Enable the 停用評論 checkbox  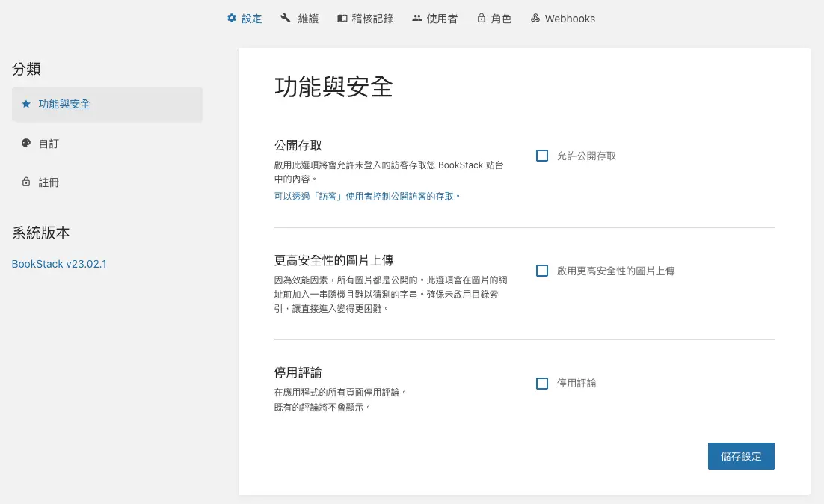pos(541,384)
